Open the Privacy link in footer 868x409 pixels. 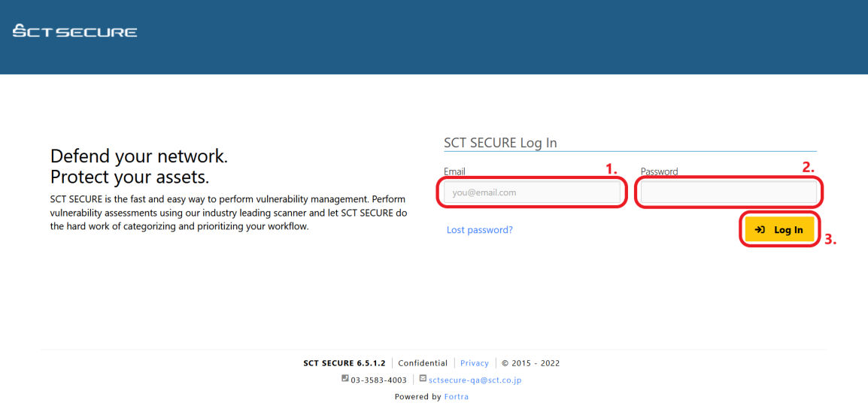(x=475, y=363)
